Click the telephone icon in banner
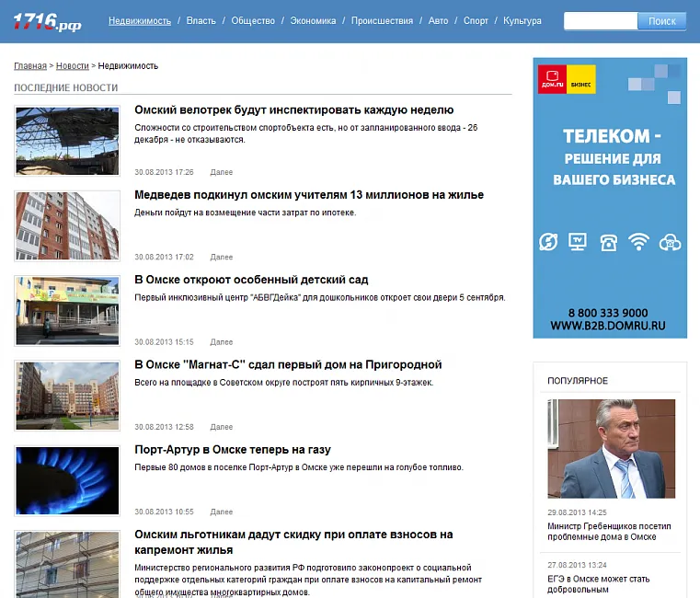700x598 pixels. [609, 243]
